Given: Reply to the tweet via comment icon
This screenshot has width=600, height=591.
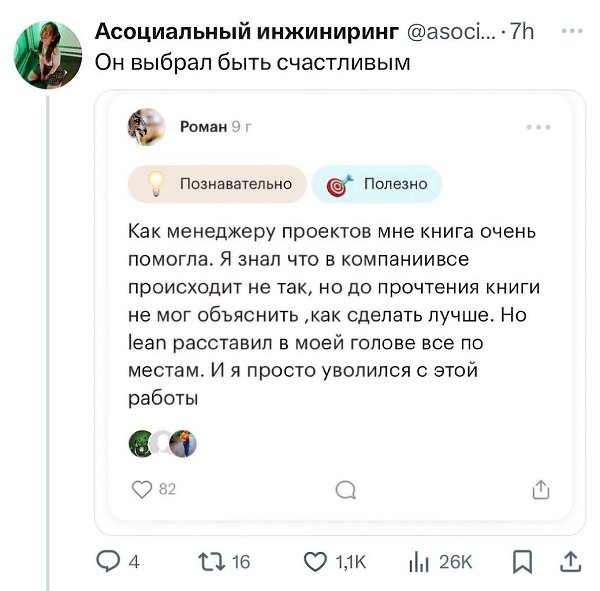Looking at the screenshot, I should (107, 562).
